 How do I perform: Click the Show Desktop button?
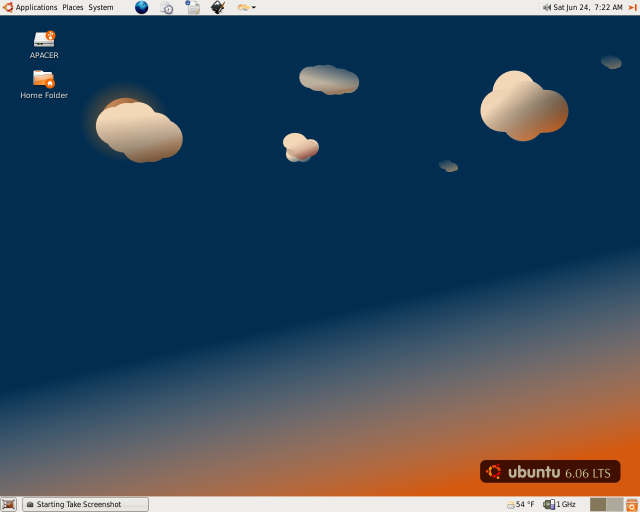click(x=9, y=504)
